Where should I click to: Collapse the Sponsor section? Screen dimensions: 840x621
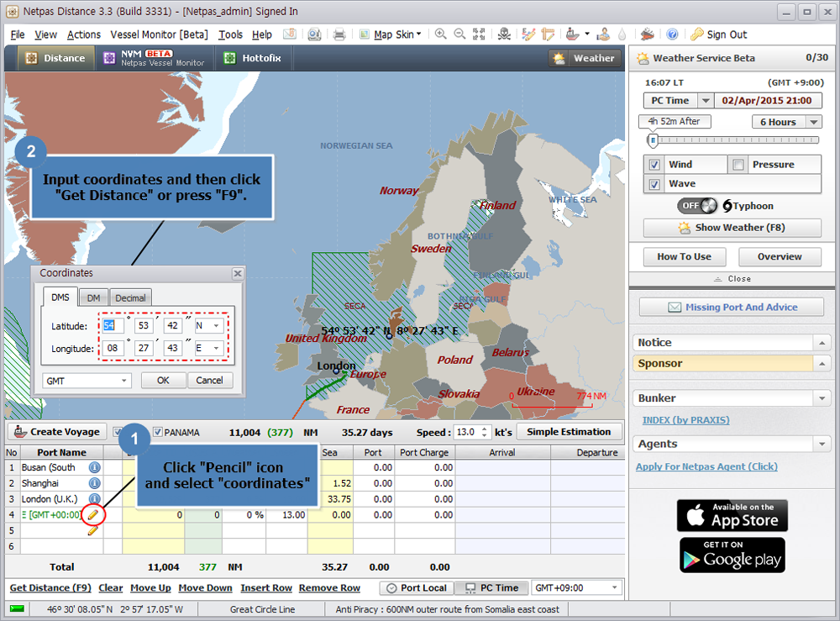822,363
